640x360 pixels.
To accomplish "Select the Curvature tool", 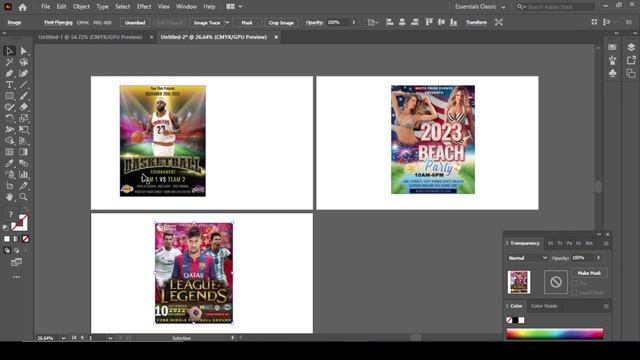I will [x=24, y=74].
